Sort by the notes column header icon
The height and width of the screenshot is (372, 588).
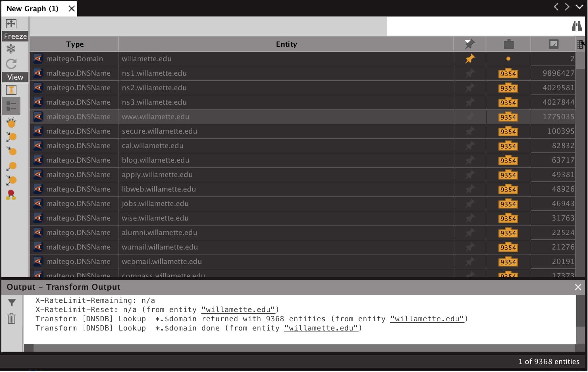coord(553,44)
